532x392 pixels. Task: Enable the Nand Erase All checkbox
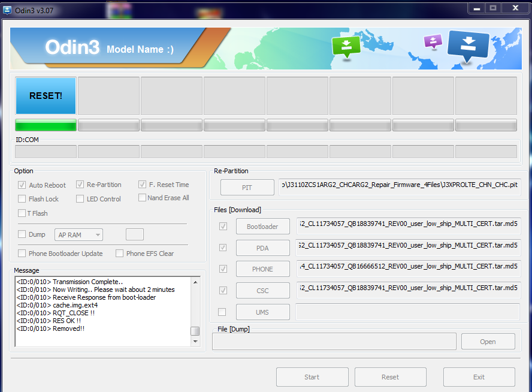(142, 198)
